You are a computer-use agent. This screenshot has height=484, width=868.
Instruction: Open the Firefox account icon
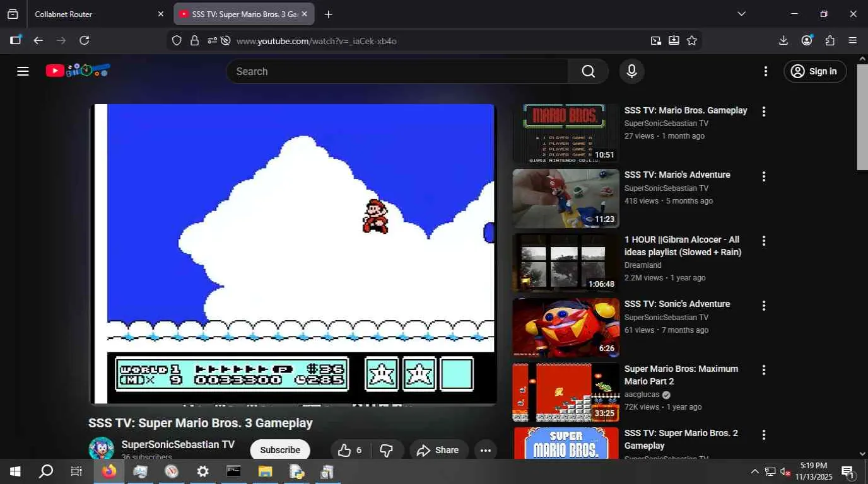[807, 40]
